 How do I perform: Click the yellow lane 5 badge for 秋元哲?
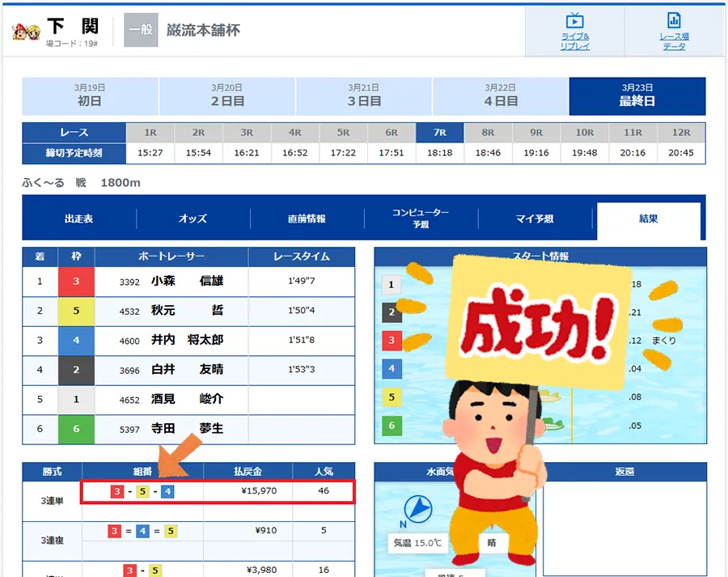76,312
